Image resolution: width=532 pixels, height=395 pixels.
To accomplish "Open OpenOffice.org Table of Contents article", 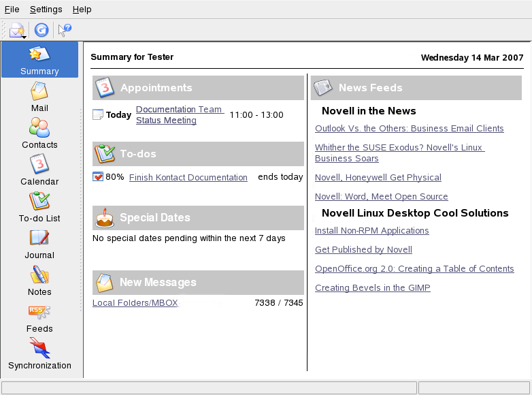I will click(414, 268).
